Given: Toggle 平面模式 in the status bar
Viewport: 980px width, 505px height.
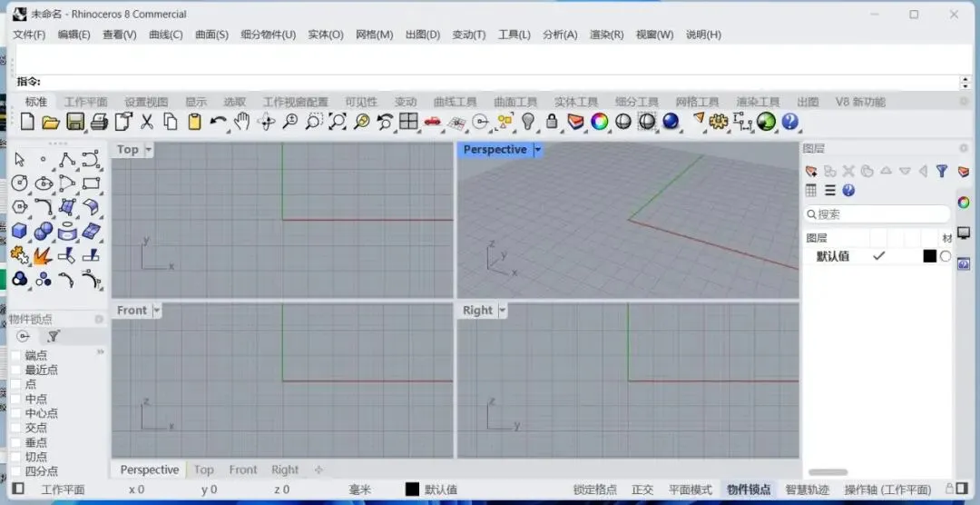Looking at the screenshot, I should (x=690, y=490).
